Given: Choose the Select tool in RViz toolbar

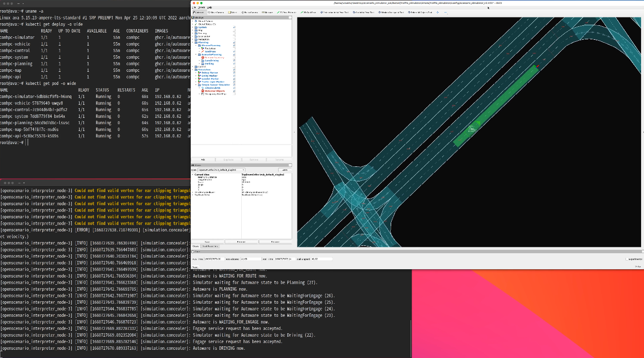Looking at the screenshot, I should [x=232, y=12].
